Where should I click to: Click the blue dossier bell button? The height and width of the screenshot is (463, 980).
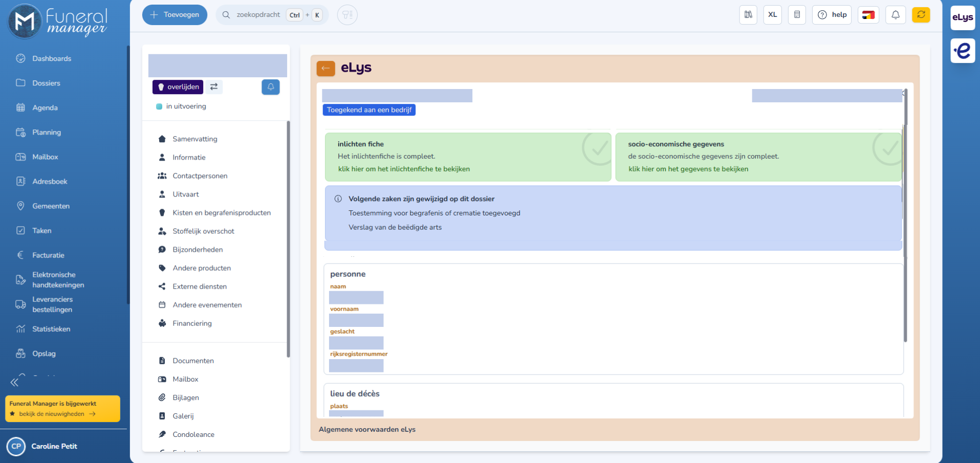coord(271,87)
